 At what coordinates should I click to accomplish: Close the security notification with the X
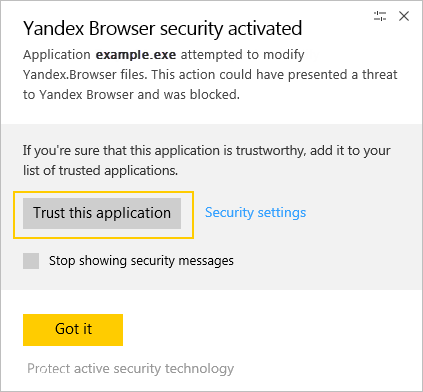click(404, 16)
